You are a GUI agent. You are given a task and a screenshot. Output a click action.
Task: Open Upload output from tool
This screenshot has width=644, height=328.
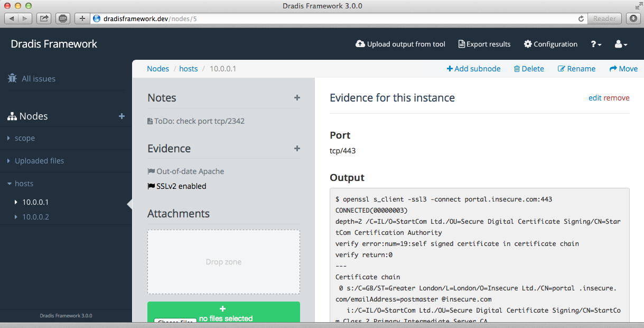point(400,44)
